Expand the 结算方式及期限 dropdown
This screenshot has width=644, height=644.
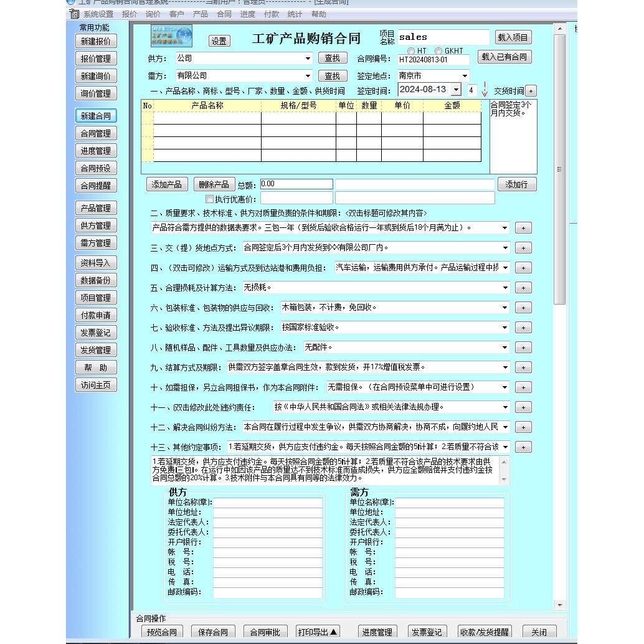click(504, 367)
